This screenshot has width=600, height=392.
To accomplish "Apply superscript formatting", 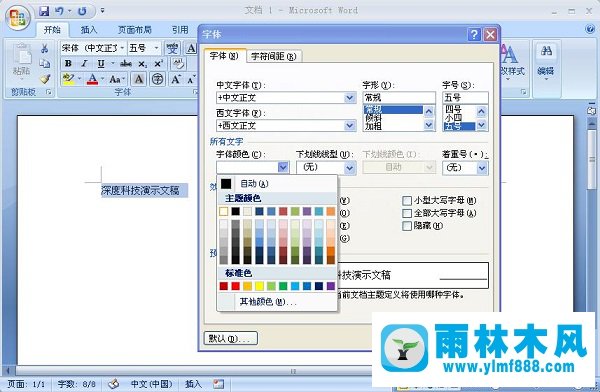I will click(159, 64).
